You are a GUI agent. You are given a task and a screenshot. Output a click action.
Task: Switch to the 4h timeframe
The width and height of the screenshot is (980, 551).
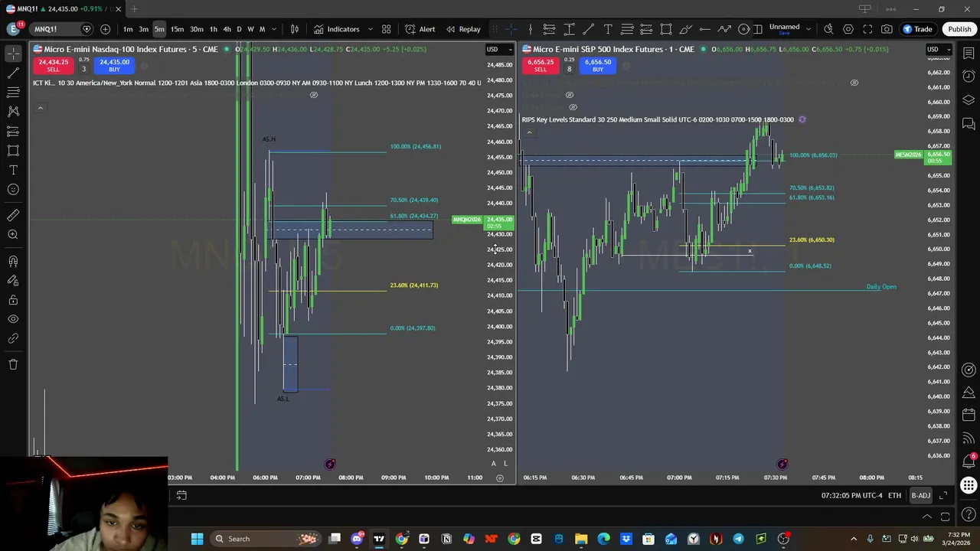click(x=227, y=29)
